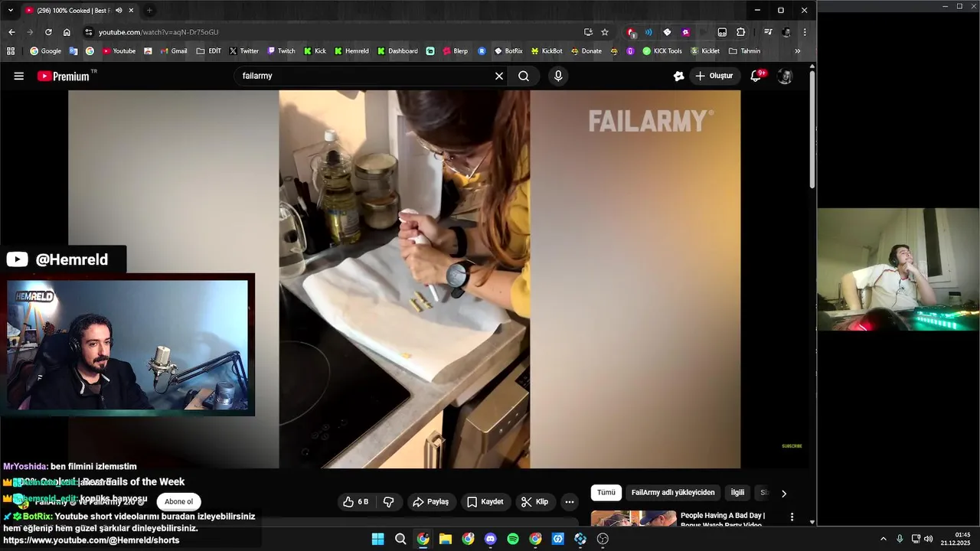Screen dimensions: 980x551
Task: Select the İlgili filter chip
Action: [737, 493]
